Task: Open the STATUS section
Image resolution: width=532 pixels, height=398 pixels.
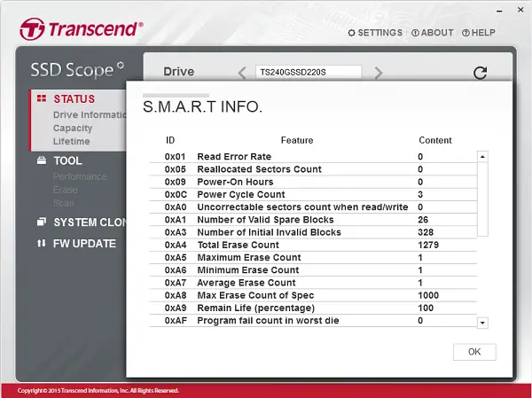Action: [x=74, y=98]
